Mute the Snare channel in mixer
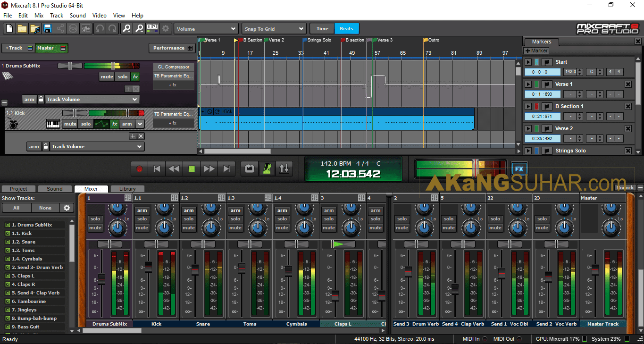The image size is (644, 344). 189,227
